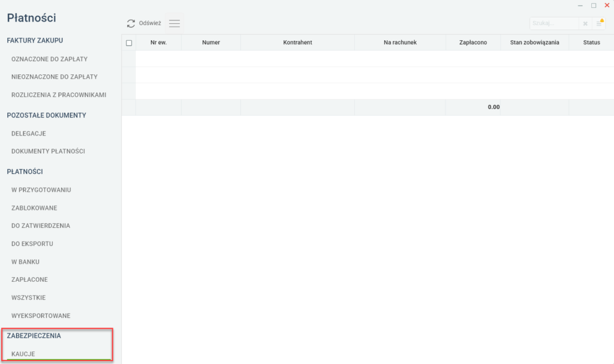Click the Odśwież refresh icon
614x364 pixels.
[x=131, y=23]
